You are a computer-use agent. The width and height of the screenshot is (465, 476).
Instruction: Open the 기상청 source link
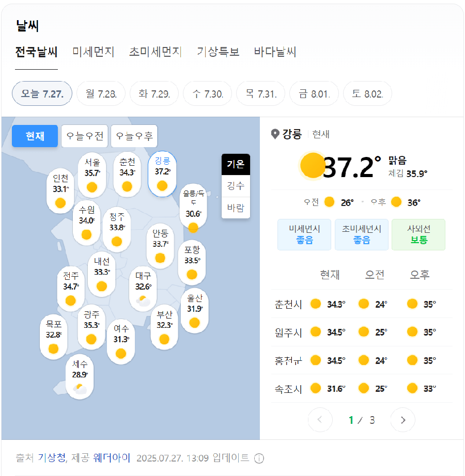[52, 458]
